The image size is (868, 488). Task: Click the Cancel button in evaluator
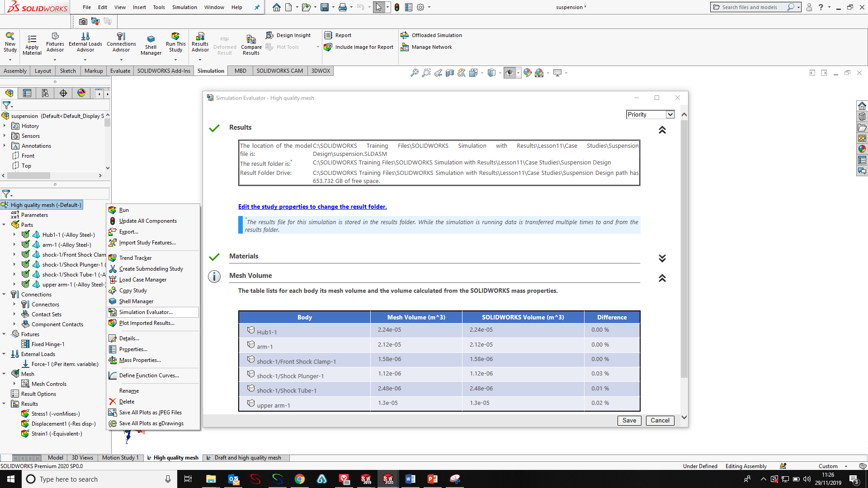click(659, 420)
